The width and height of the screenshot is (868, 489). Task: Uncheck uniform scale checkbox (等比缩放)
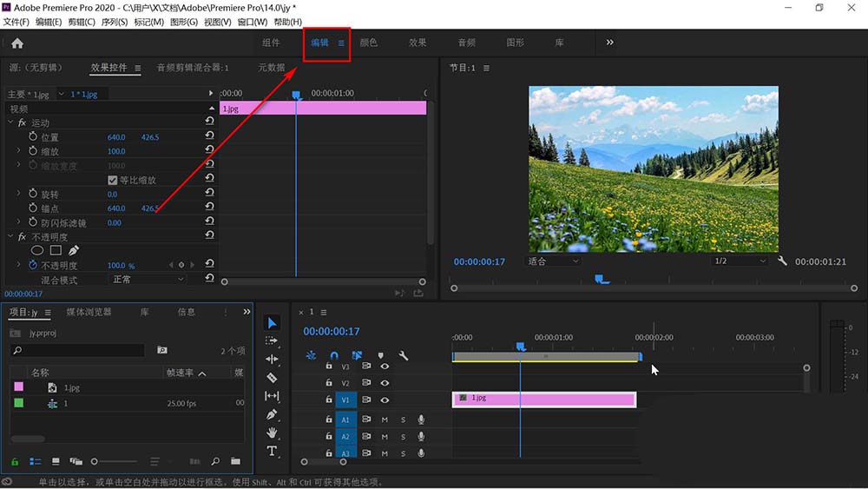click(x=112, y=180)
